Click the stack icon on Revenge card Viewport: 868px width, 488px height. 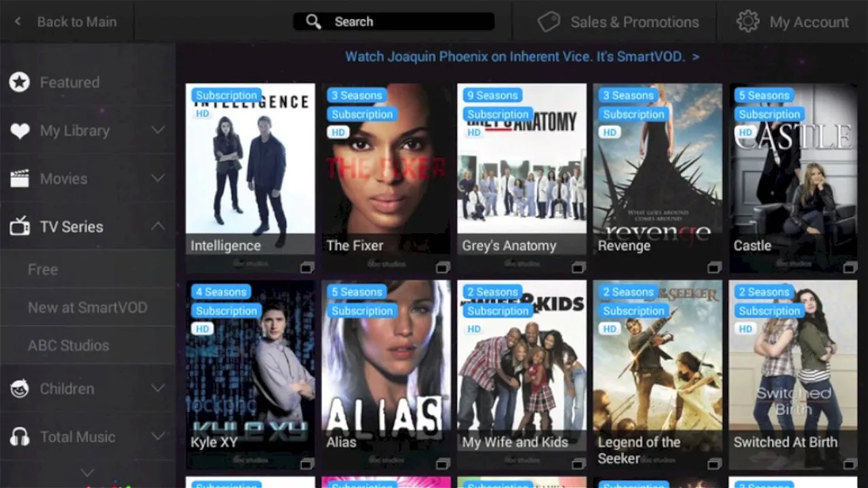714,268
